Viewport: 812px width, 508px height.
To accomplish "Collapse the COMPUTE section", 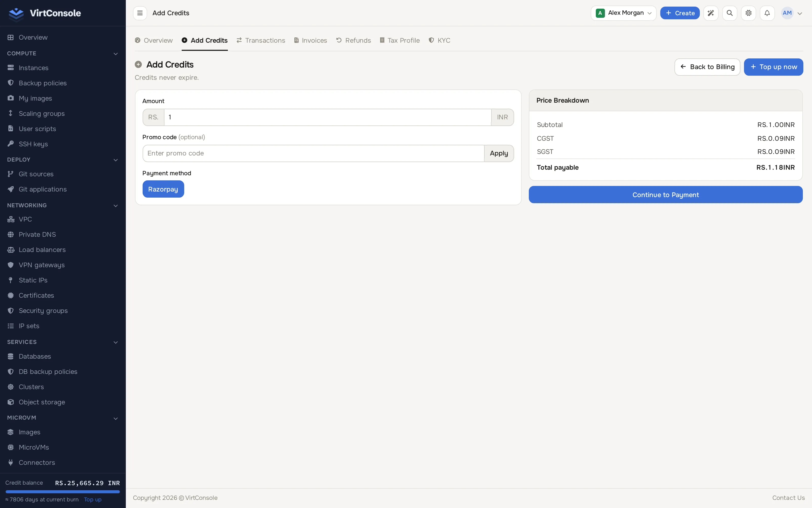I will point(63,53).
